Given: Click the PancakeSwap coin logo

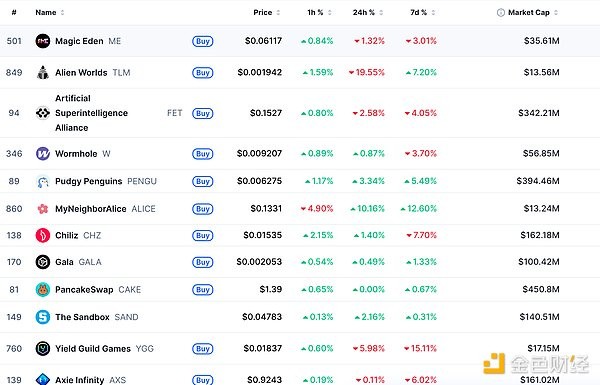Looking at the screenshot, I should [43, 290].
